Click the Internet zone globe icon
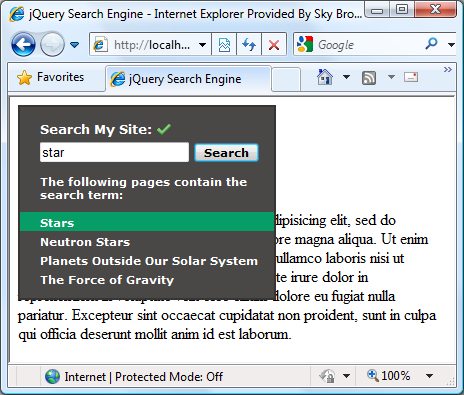Image resolution: width=464 pixels, height=395 pixels. tap(53, 377)
